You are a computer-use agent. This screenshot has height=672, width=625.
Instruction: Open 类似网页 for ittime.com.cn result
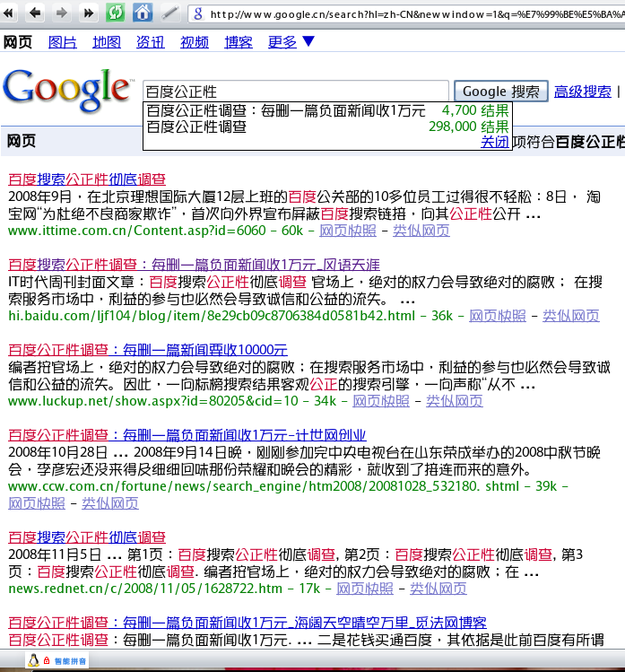(421, 231)
